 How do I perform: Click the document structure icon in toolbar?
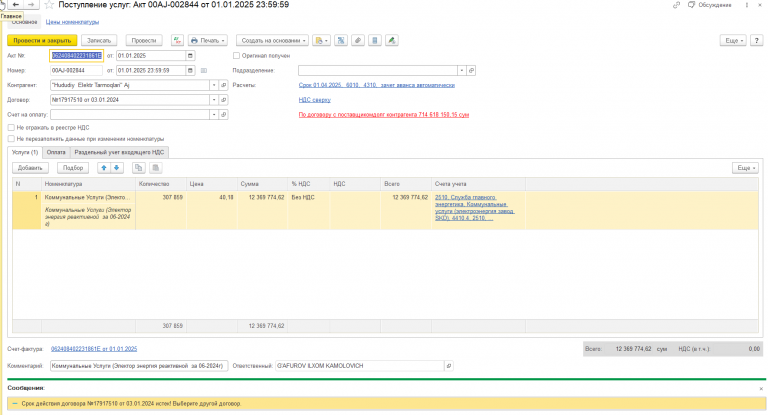coord(341,41)
